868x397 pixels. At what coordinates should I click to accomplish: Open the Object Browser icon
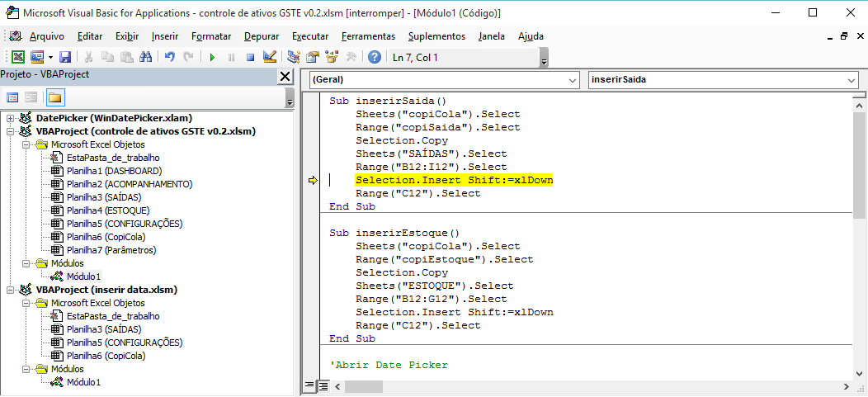pyautogui.click(x=332, y=57)
